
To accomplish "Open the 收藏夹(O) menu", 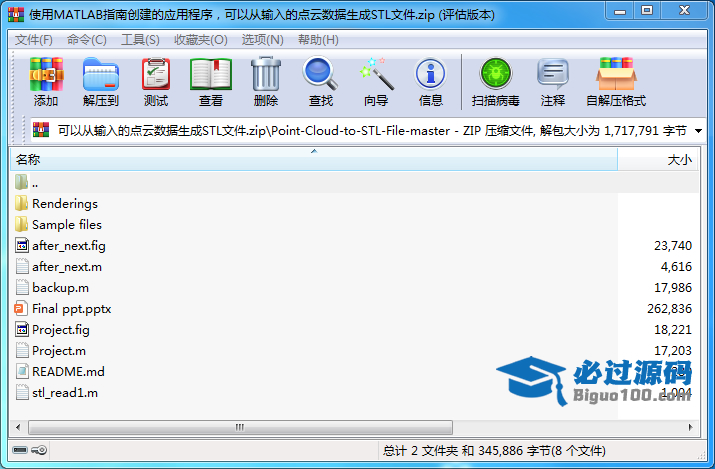I will coord(201,40).
